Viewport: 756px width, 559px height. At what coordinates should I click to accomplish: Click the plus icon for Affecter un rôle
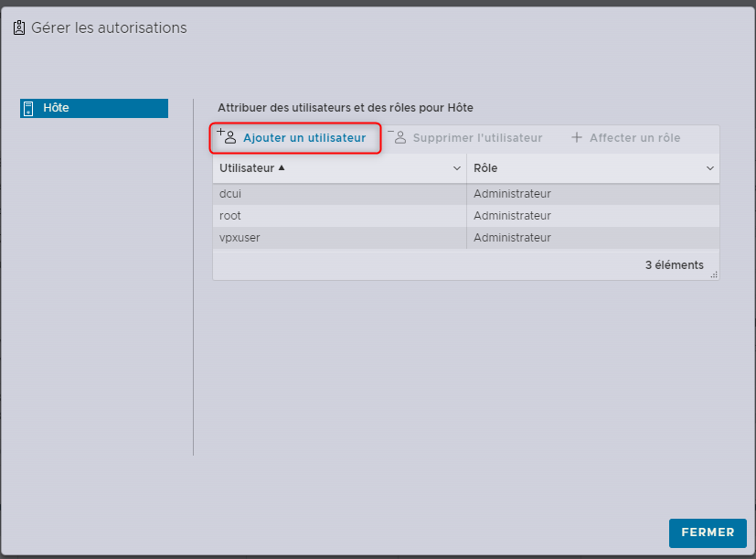tap(576, 138)
